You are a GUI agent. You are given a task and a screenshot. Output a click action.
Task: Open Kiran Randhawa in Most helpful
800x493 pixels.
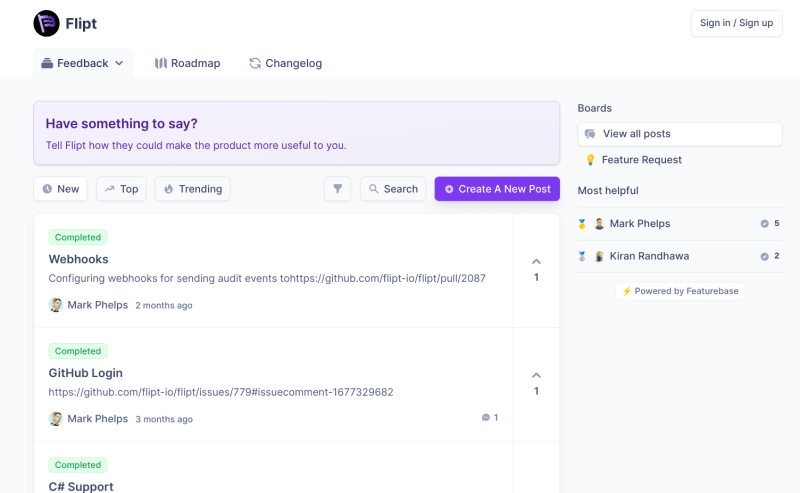[649, 256]
